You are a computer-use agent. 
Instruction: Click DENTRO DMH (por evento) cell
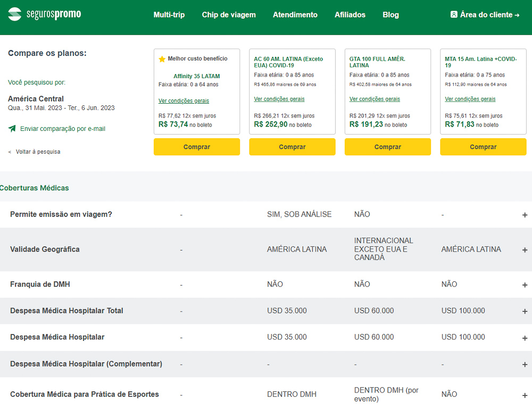pyautogui.click(x=386, y=395)
